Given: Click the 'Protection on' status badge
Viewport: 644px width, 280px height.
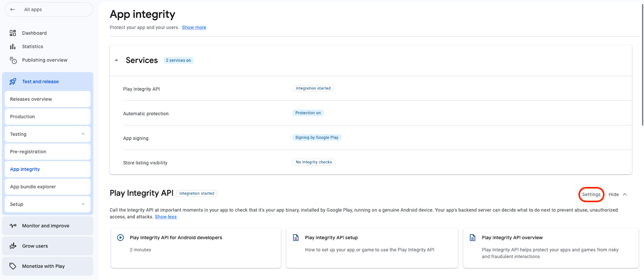Looking at the screenshot, I should [x=308, y=113].
